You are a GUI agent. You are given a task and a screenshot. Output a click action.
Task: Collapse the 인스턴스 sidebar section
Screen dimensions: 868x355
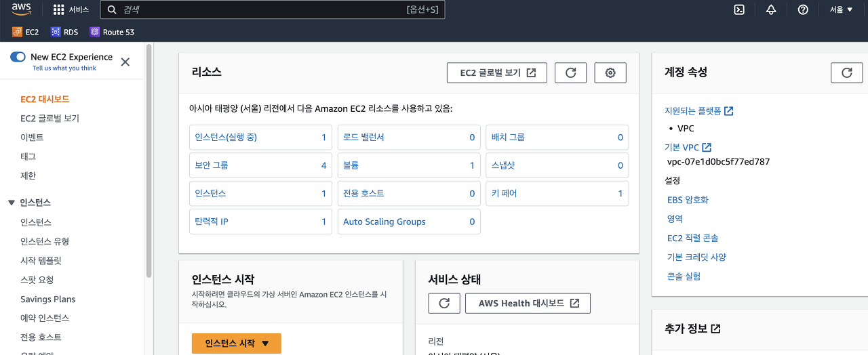click(11, 203)
